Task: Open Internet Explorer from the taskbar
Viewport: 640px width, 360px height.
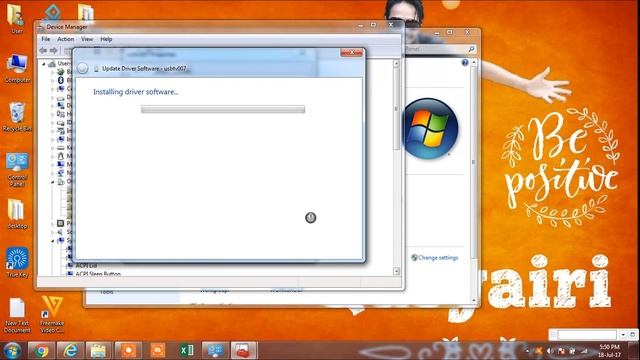Action: (x=70, y=351)
